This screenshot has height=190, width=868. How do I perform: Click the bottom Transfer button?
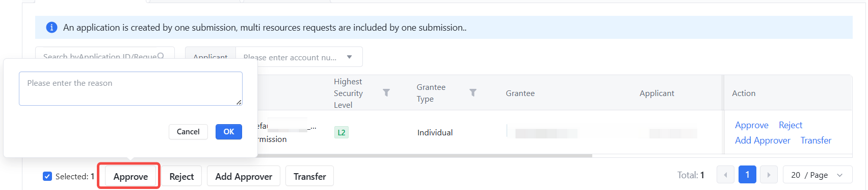coord(309,176)
